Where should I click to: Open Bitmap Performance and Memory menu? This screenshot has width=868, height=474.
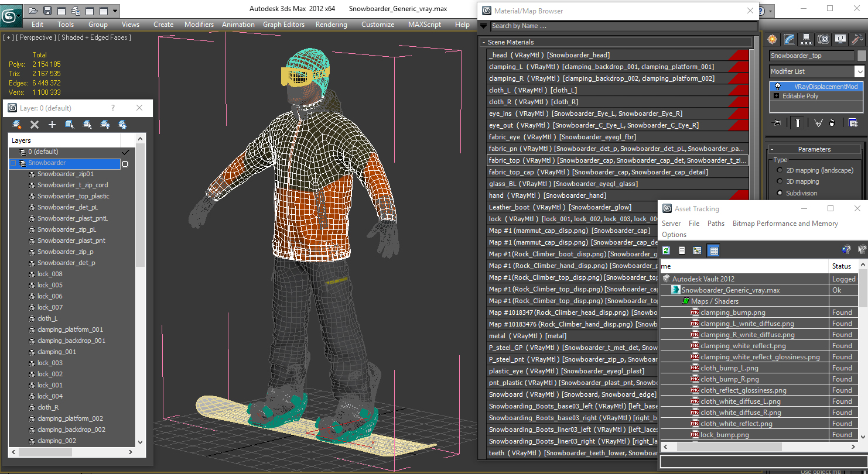785,224
